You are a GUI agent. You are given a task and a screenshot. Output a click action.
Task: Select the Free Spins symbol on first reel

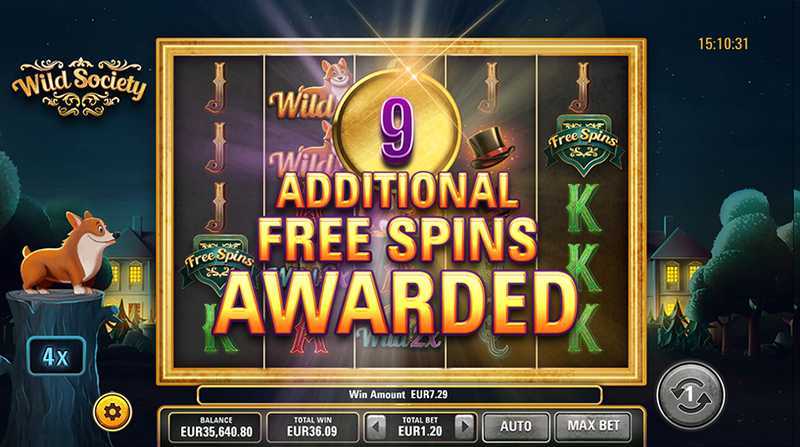[x=218, y=261]
